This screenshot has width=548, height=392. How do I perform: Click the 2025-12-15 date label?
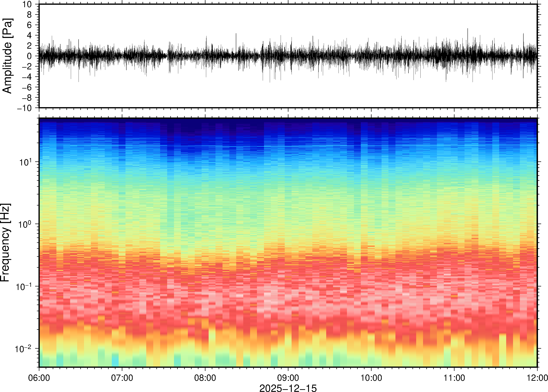click(288, 388)
